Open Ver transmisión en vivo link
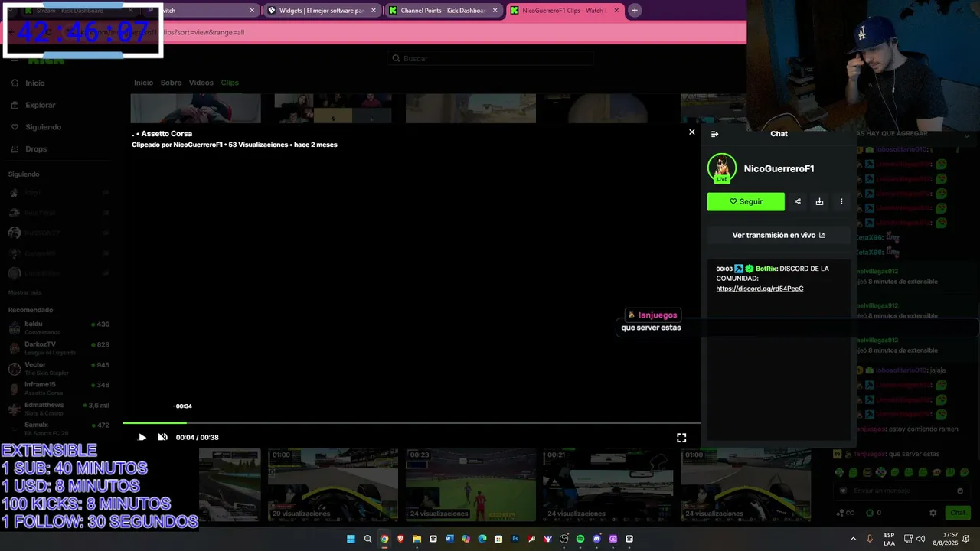 [x=779, y=235]
